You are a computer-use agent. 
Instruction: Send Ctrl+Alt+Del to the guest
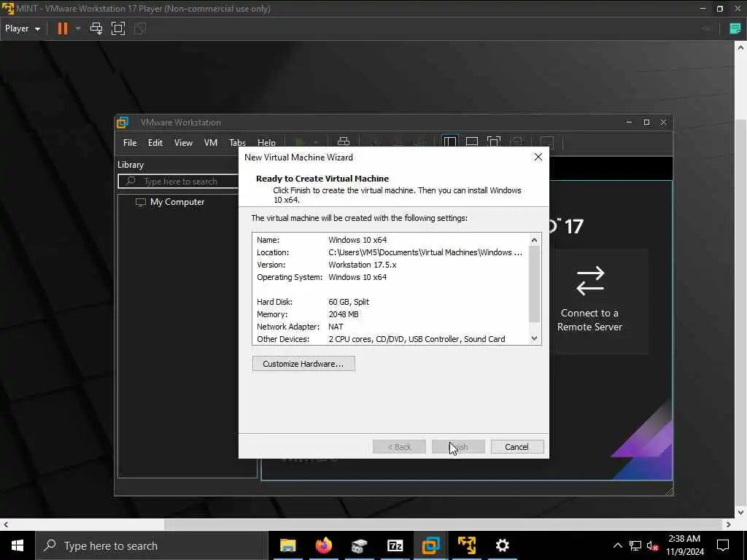[x=96, y=28]
